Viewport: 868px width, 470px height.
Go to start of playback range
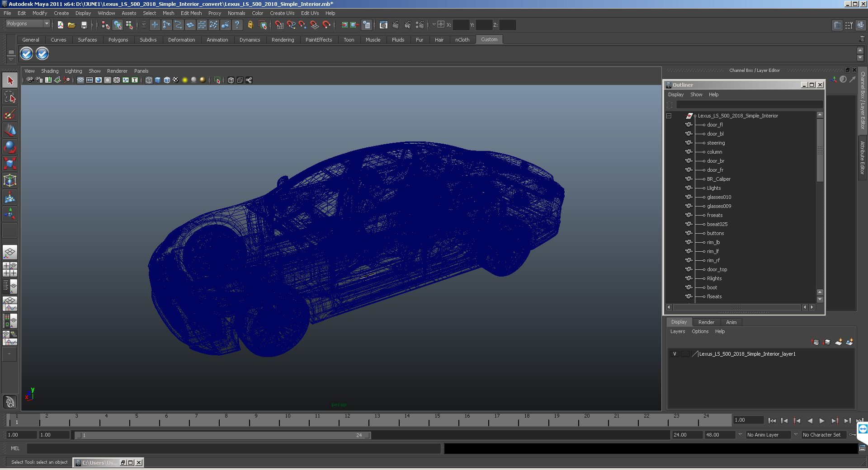[x=772, y=421]
